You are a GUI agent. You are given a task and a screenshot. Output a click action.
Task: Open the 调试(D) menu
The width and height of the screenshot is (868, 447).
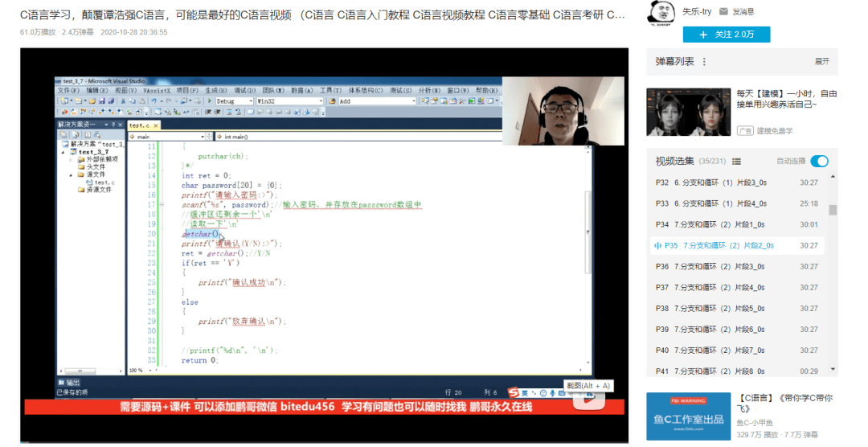tap(244, 90)
